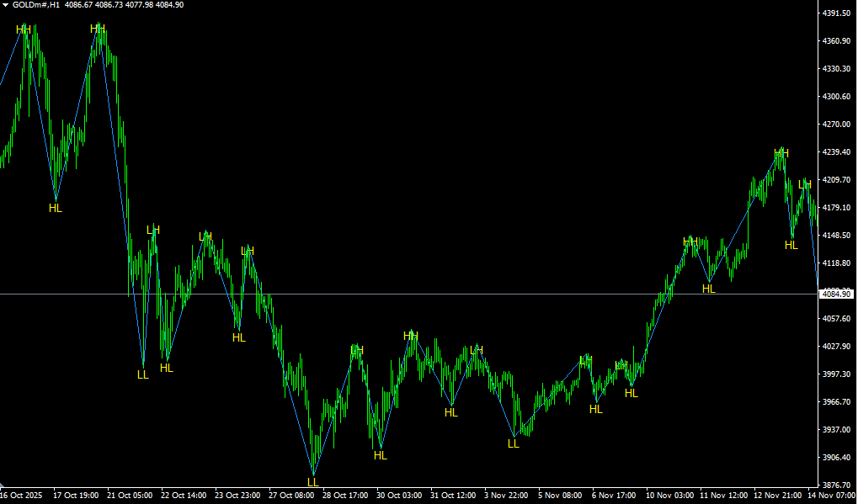Select the LL marker near 3 Nov 22:00
Screen dimensions: 858x504
(x=513, y=443)
